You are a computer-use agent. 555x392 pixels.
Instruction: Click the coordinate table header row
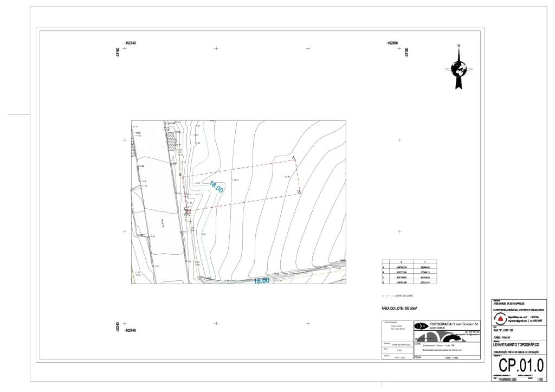[x=409, y=262]
